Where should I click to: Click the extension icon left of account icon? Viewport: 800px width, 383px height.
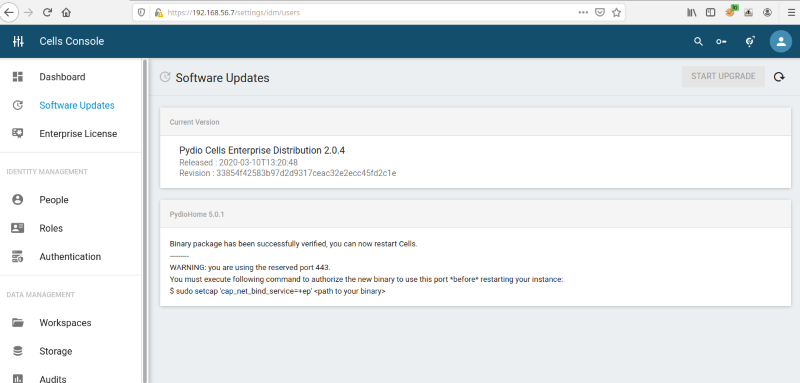748,12
